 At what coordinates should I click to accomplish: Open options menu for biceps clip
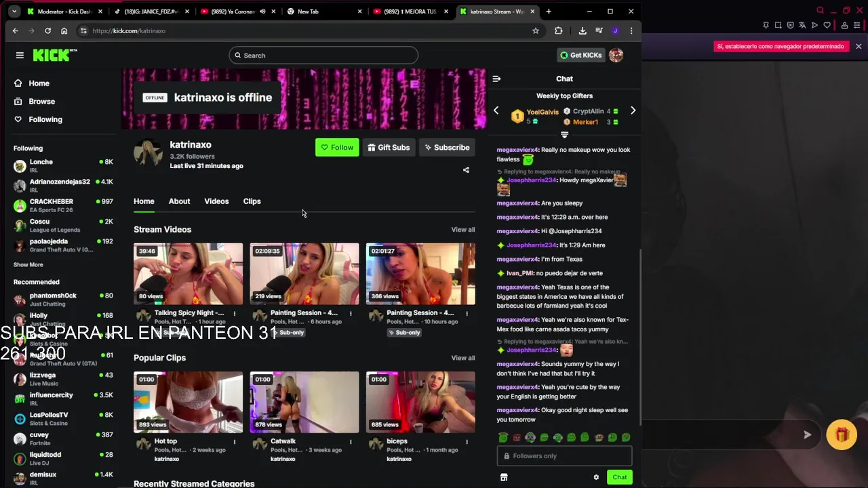pyautogui.click(x=467, y=442)
